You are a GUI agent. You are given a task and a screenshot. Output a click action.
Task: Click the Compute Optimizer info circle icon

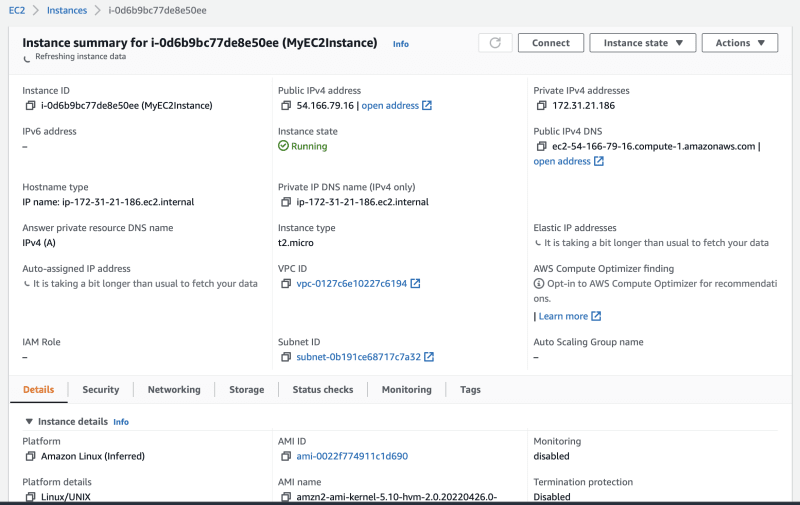pos(539,284)
